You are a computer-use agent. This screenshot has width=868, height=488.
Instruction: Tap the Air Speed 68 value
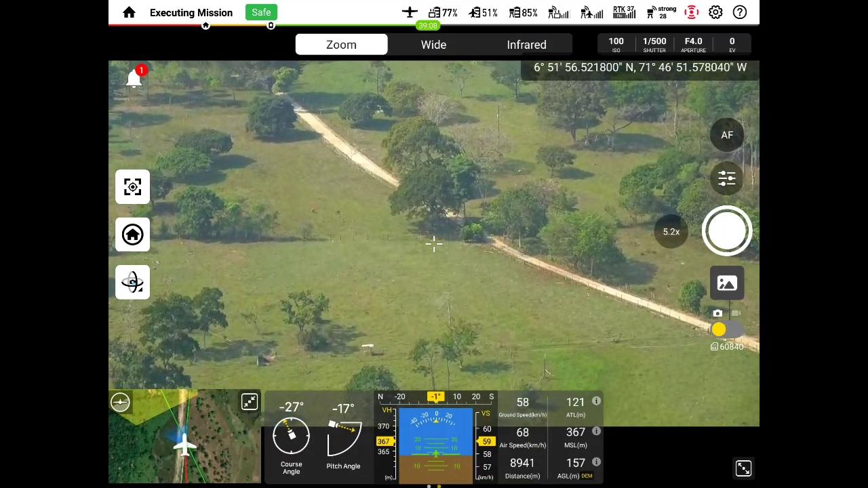coord(522,432)
